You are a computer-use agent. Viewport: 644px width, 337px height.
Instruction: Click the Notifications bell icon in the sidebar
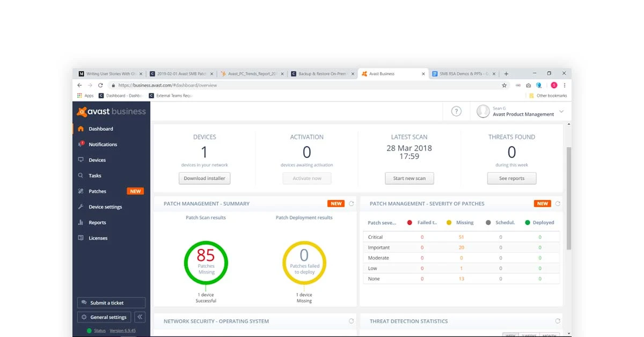pos(81,144)
